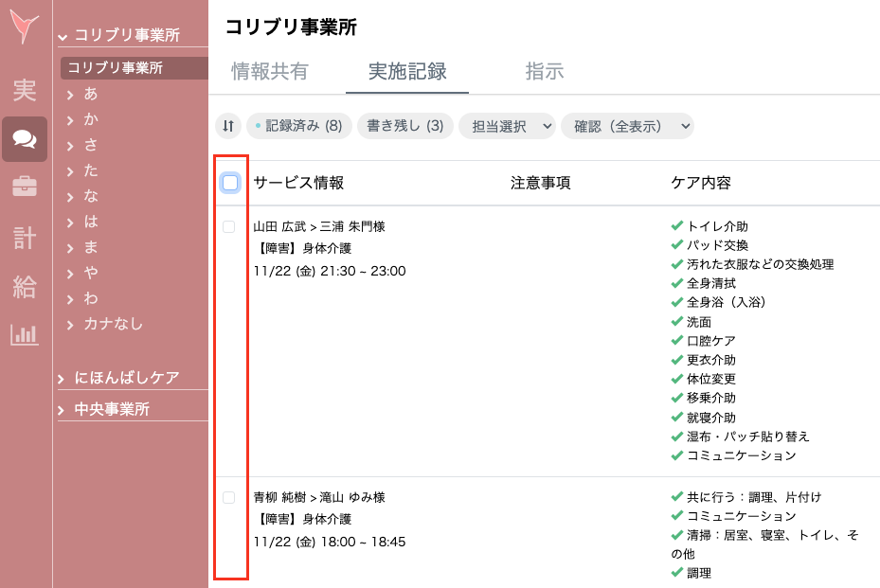Viewport: 880px width, 588px height.
Task: Click the 記録済み (8) filter chip
Action: (298, 126)
